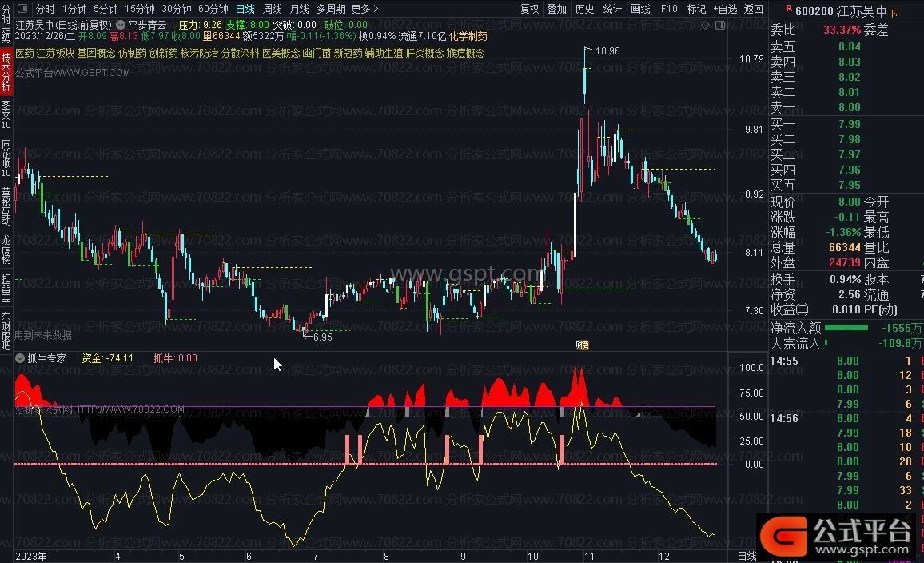The height and width of the screenshot is (563, 924).
Task: Click the 猴痘概念 concept tag
Action: pyautogui.click(x=465, y=53)
